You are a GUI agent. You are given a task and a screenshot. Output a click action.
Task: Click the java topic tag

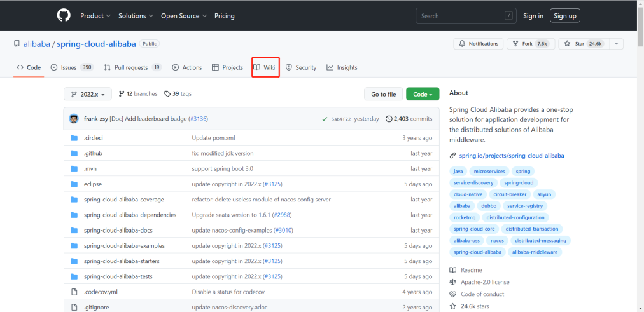458,172
